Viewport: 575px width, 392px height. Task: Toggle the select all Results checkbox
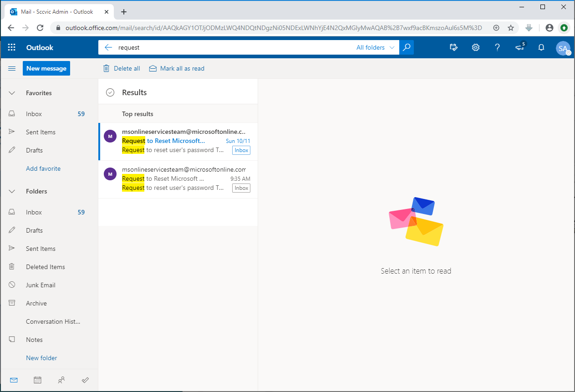pos(110,92)
